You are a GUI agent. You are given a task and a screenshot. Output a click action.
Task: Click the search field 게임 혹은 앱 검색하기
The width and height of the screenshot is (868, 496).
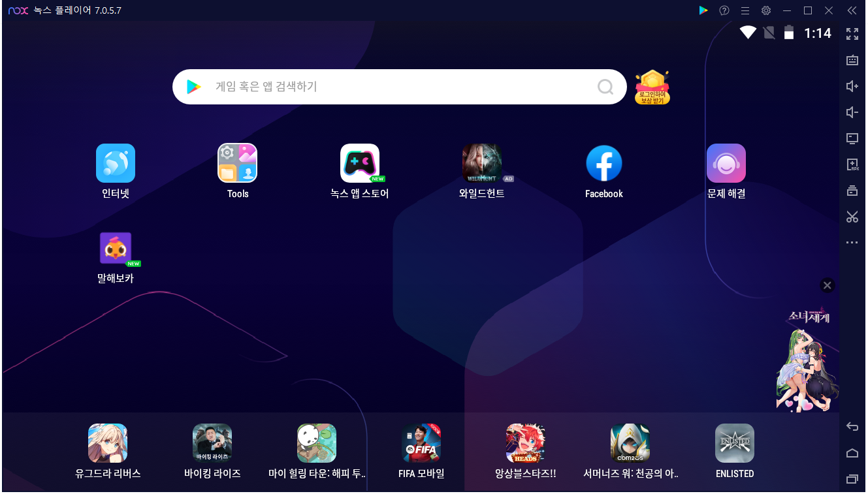click(399, 87)
